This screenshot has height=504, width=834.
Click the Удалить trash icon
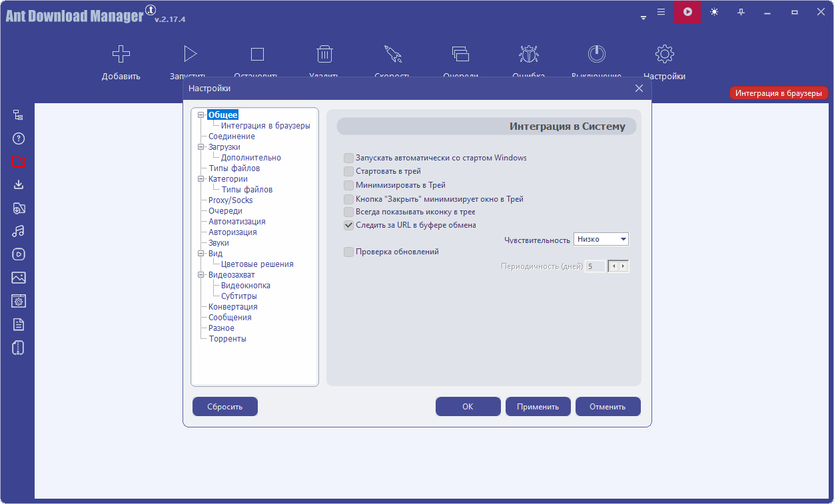[324, 54]
